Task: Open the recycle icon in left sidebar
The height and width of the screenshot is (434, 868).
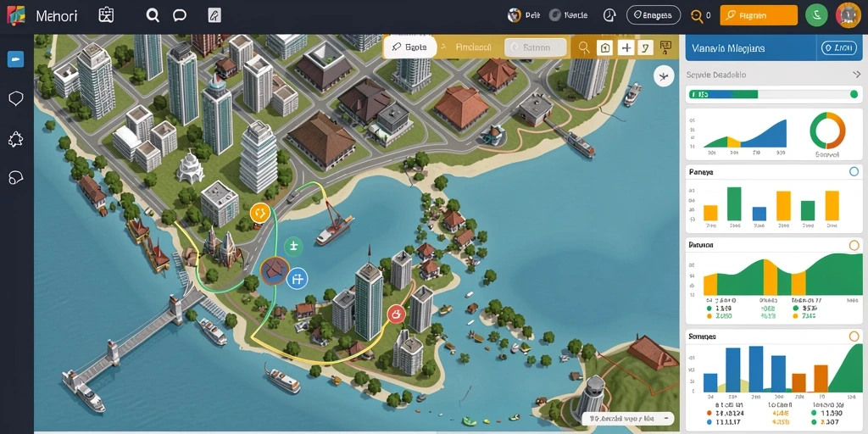Action: point(15,139)
